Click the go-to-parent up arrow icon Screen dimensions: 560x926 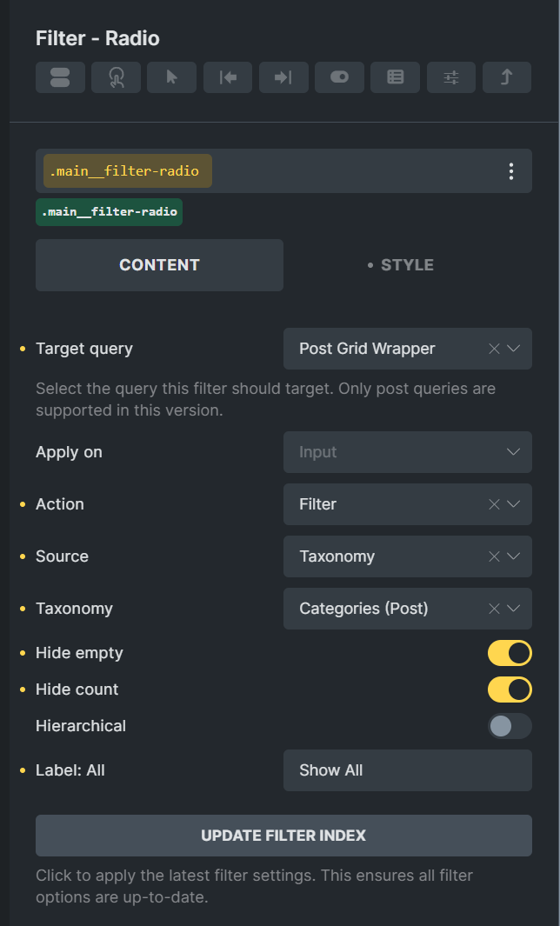tap(507, 77)
